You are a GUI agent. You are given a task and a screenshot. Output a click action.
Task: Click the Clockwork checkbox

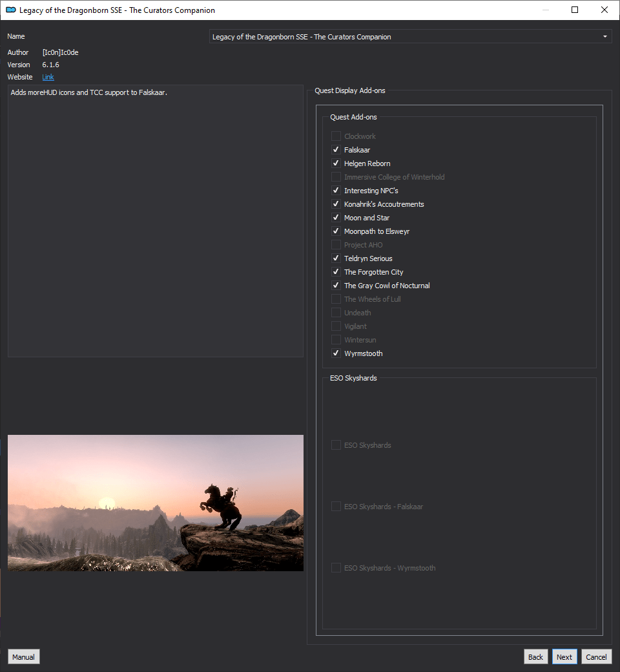pyautogui.click(x=336, y=136)
